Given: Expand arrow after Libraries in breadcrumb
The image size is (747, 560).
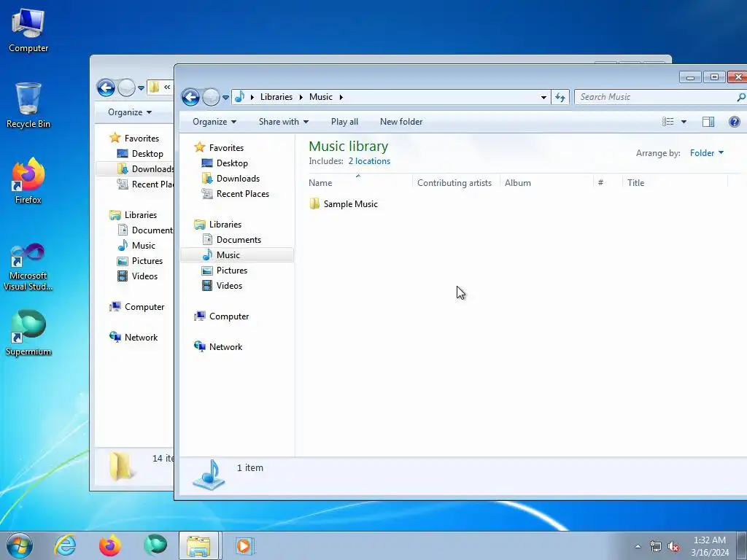Looking at the screenshot, I should (301, 97).
